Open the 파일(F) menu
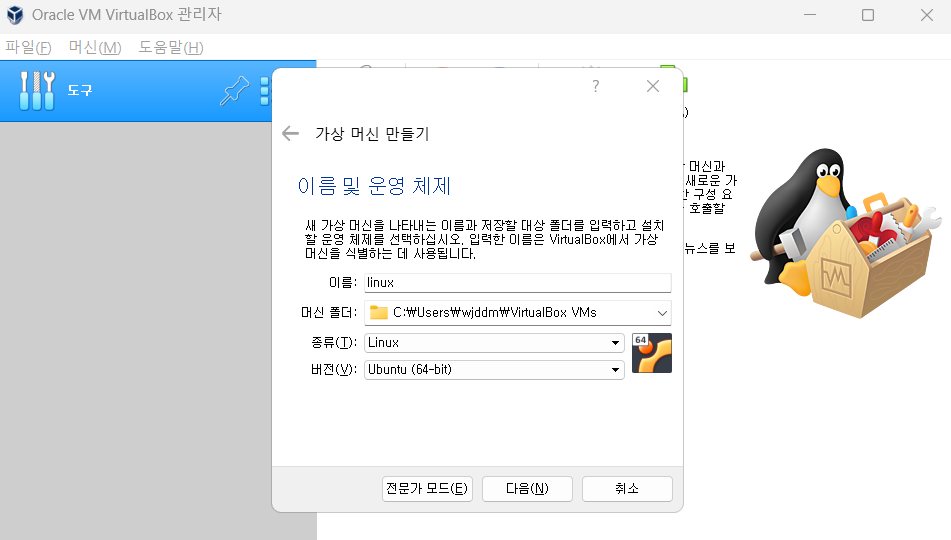Screen dimensions: 951x540 29,47
